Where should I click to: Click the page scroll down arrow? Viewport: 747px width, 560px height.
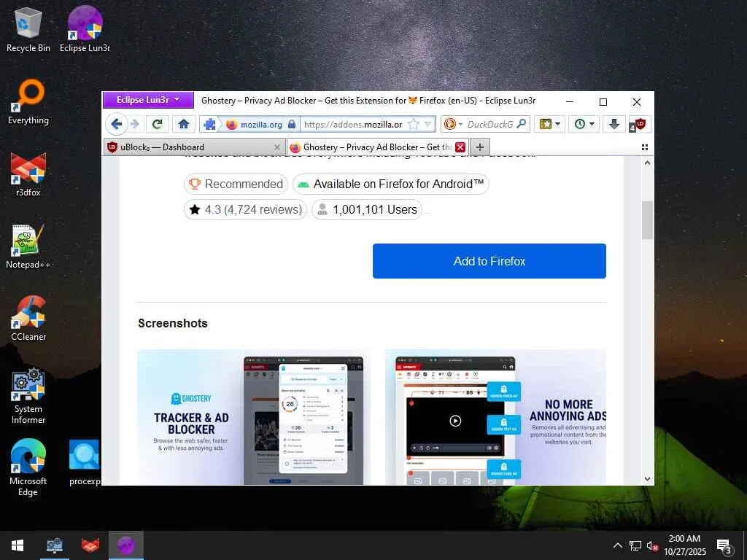[647, 479]
